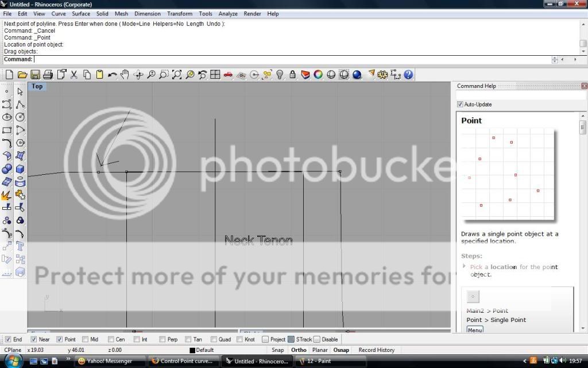
Task: Click the Save file icon
Action: click(x=35, y=75)
